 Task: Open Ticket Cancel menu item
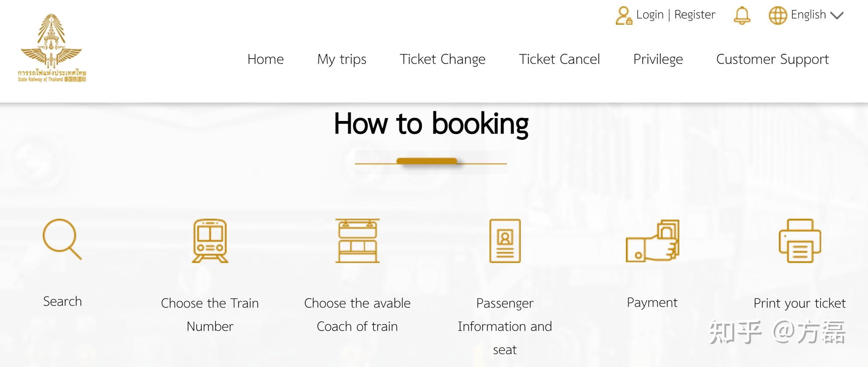[x=559, y=59]
